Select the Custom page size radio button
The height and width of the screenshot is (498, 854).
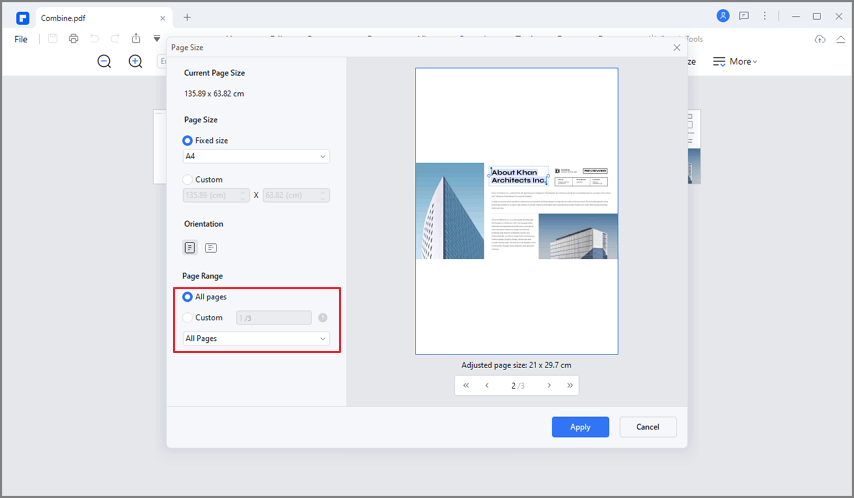tap(187, 179)
